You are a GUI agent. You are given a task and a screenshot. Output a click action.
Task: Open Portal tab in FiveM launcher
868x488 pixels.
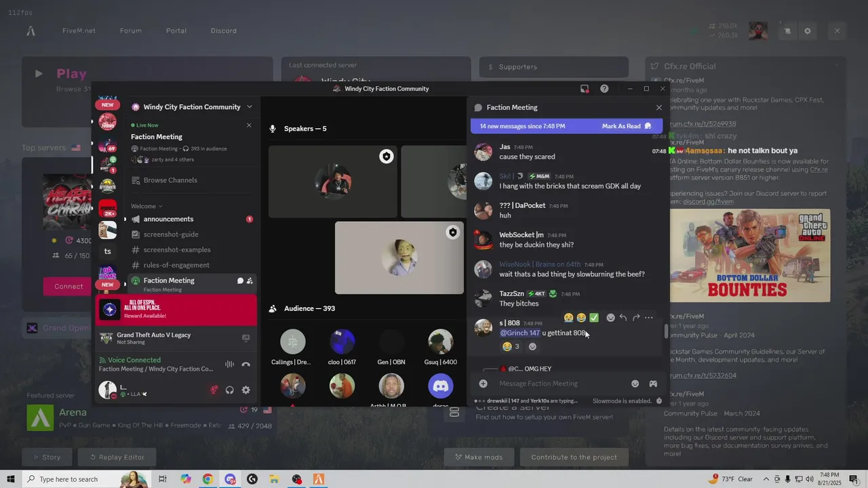tap(176, 31)
